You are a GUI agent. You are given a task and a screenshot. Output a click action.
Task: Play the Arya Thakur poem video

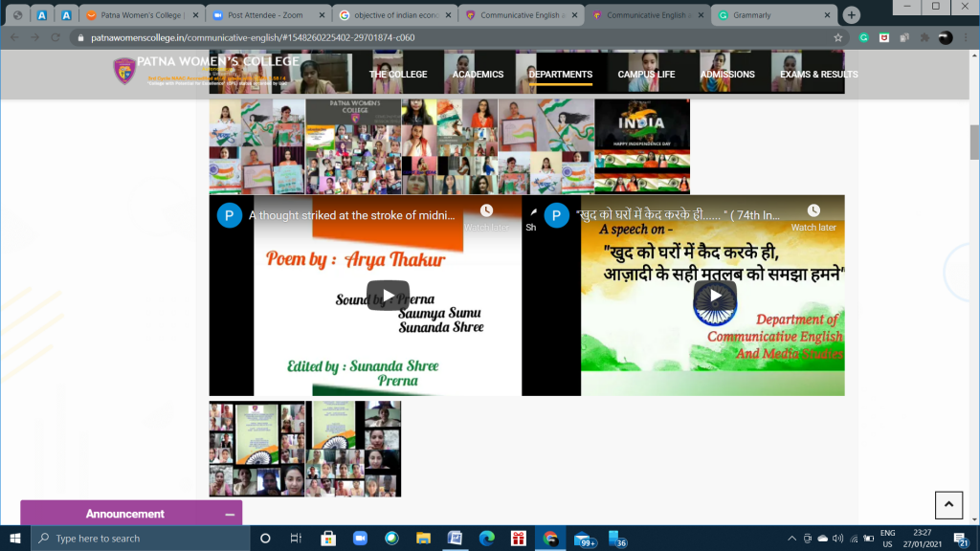(388, 296)
